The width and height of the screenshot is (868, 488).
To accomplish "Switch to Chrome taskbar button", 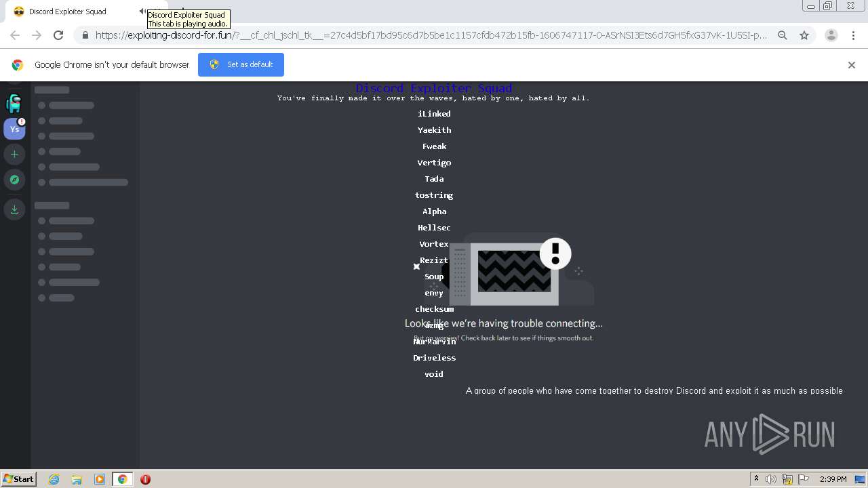I will (x=122, y=479).
